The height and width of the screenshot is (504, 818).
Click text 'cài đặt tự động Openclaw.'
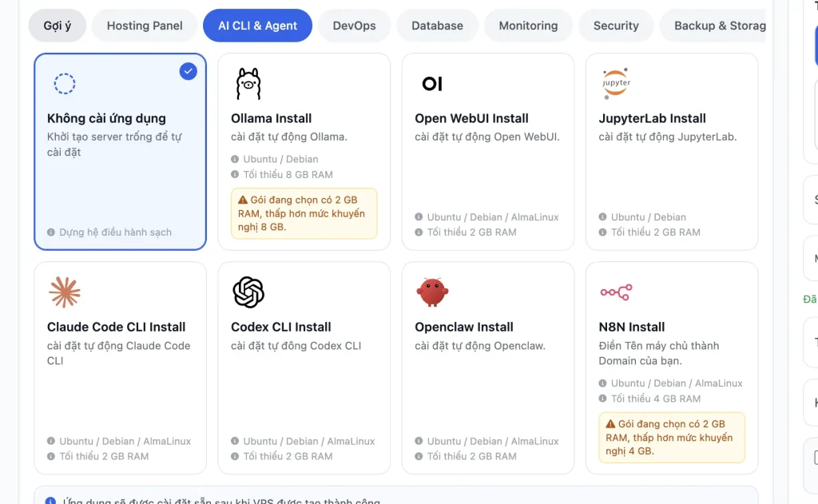point(480,346)
